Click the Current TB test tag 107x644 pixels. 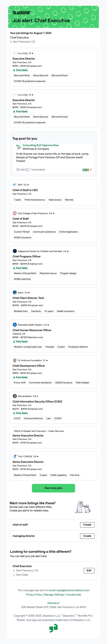(x=22, y=232)
